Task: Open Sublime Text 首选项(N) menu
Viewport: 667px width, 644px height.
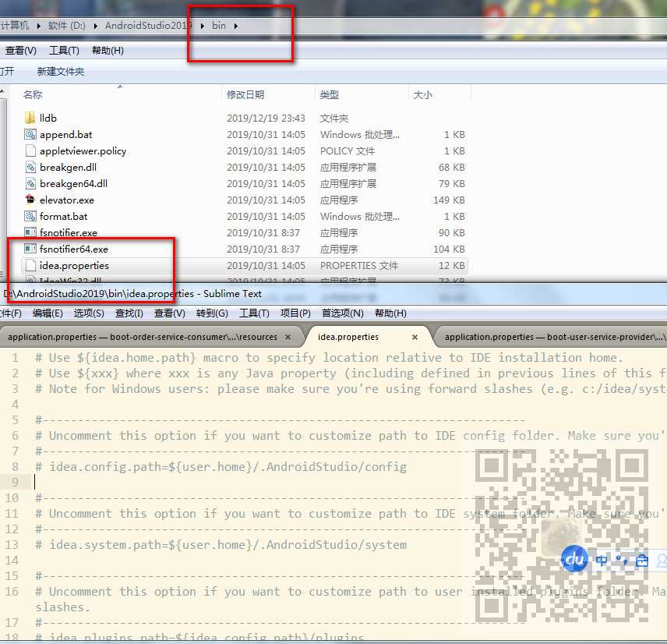Action: (342, 313)
